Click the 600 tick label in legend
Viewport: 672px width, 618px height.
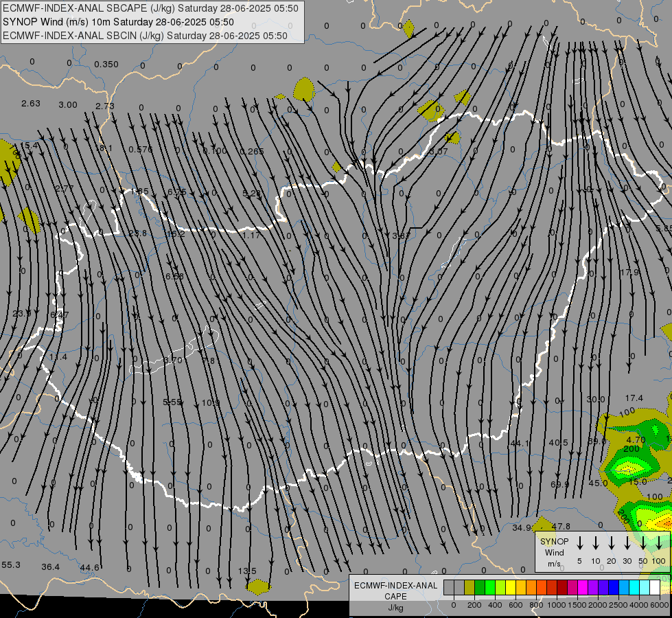coord(515,605)
